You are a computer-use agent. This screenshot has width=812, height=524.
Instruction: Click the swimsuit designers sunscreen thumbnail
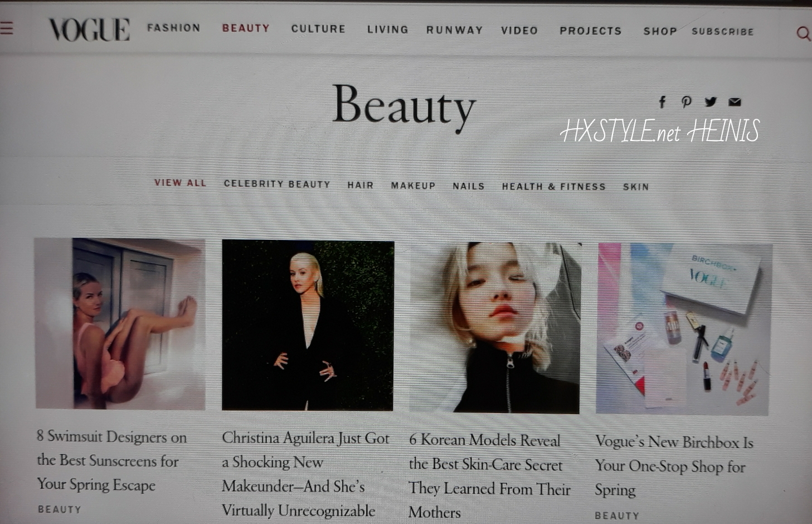(120, 324)
